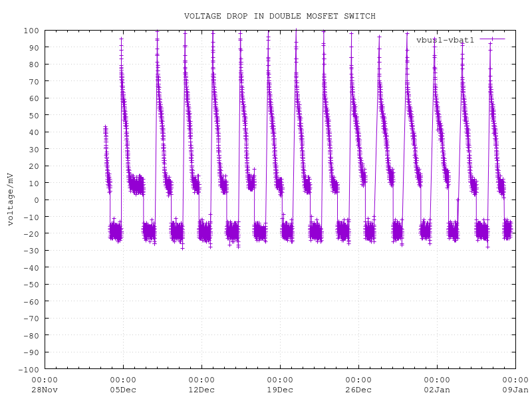Select the legend label 'vbus1-vbat1'
Viewport: 532px width, 399px height.
tap(445, 40)
